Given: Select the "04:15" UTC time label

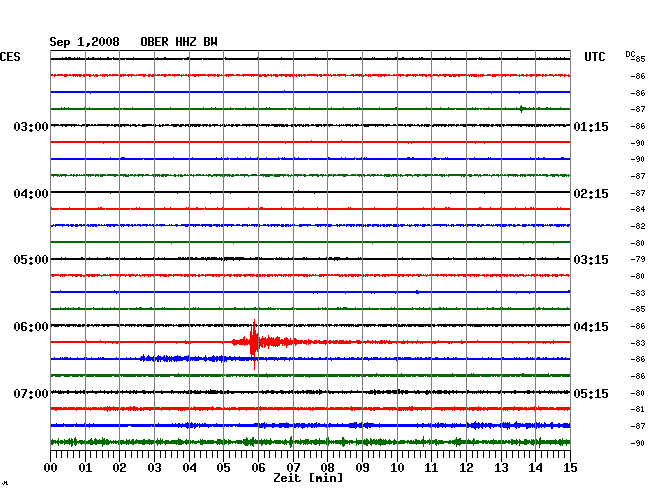Looking at the screenshot, I should (x=591, y=327).
